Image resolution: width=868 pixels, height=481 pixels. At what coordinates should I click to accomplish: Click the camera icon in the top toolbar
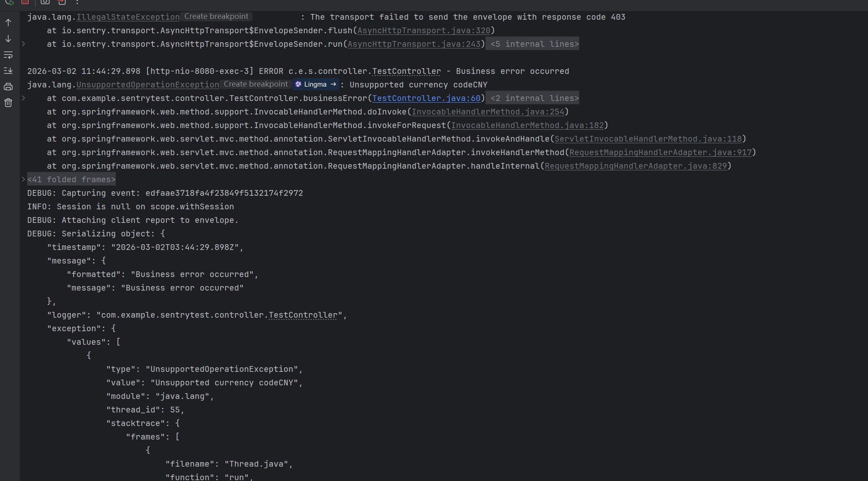pyautogui.click(x=45, y=2)
